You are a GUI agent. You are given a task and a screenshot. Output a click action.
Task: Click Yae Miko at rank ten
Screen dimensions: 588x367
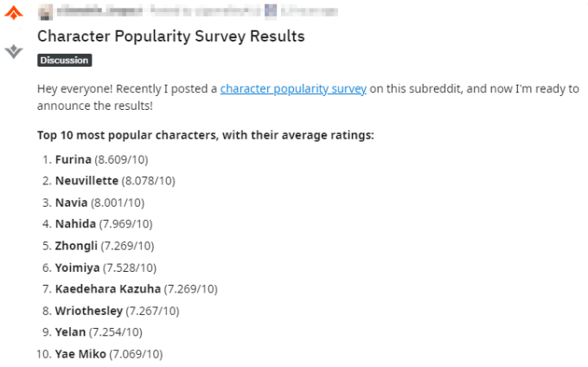(80, 354)
